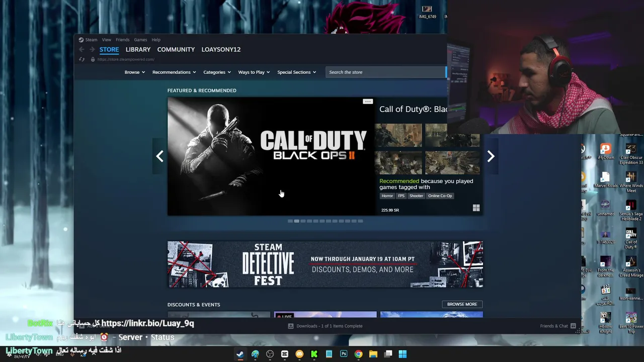Select the Marvel Rivals desktop icon
This screenshot has height=362, width=644.
(605, 180)
